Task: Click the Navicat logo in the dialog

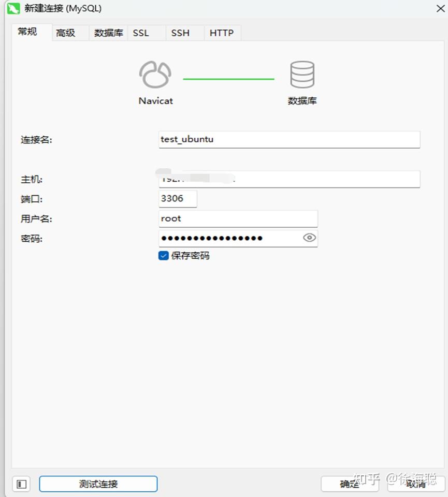Action: (x=155, y=74)
